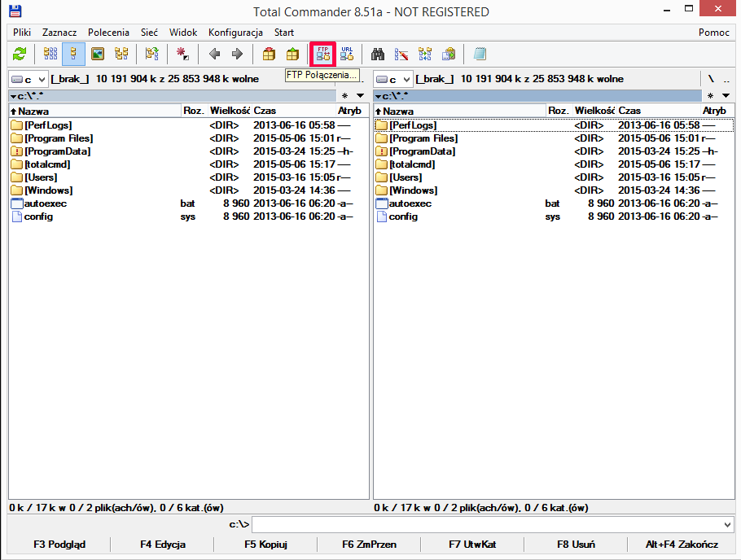Open right panel favorites asterisk menu
This screenshot has height=560, width=741.
point(710,96)
